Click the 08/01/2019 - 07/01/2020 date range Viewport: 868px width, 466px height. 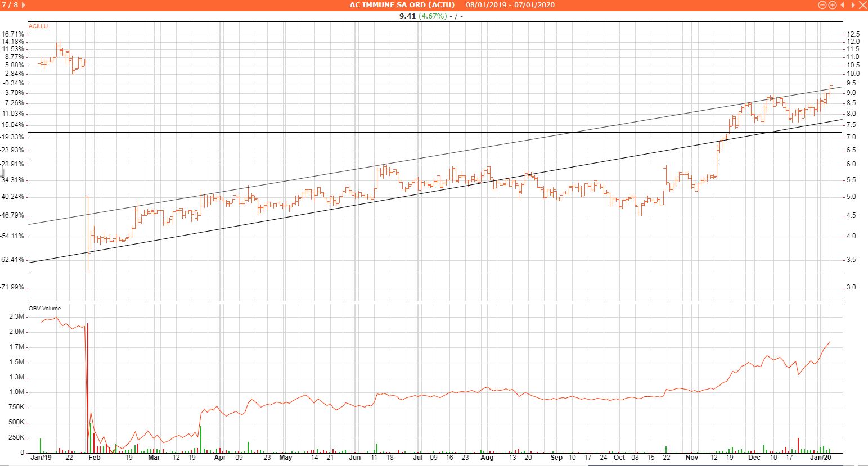click(x=510, y=5)
